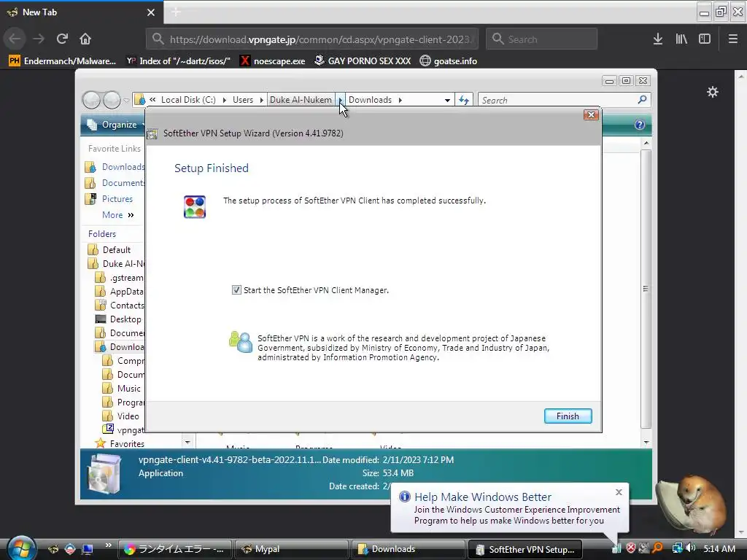Click the Folders pane scroll down arrow
747x560 pixels.
tap(187, 443)
